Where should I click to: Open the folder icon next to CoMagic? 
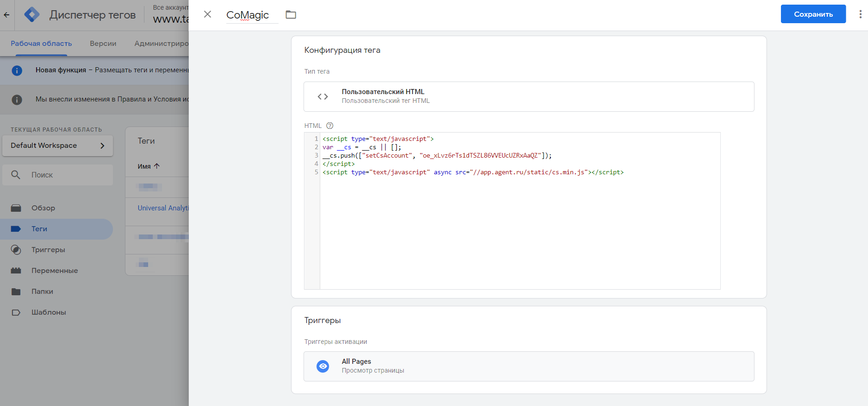tap(291, 15)
